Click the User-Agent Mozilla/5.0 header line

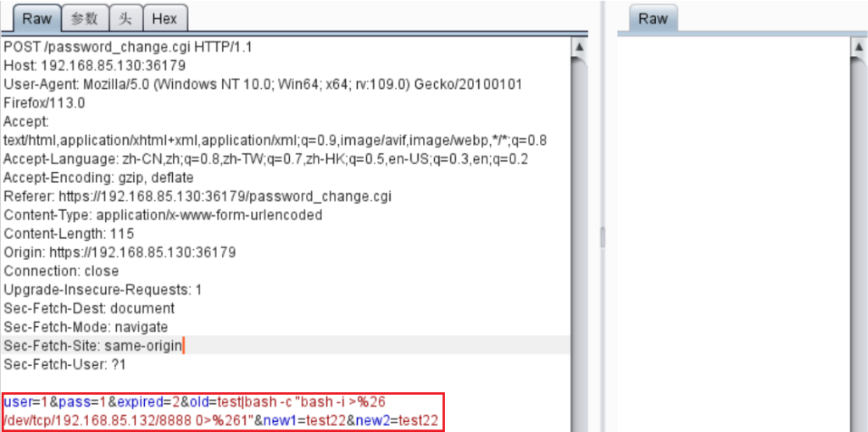(x=263, y=85)
